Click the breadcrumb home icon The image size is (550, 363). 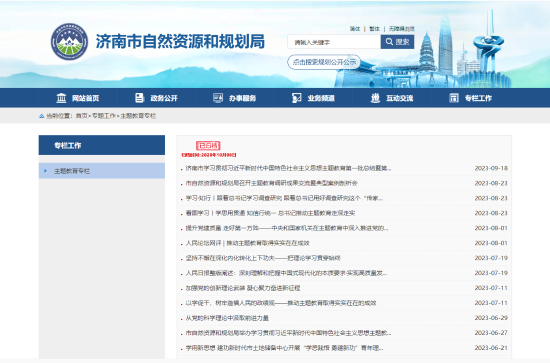tap(41, 116)
